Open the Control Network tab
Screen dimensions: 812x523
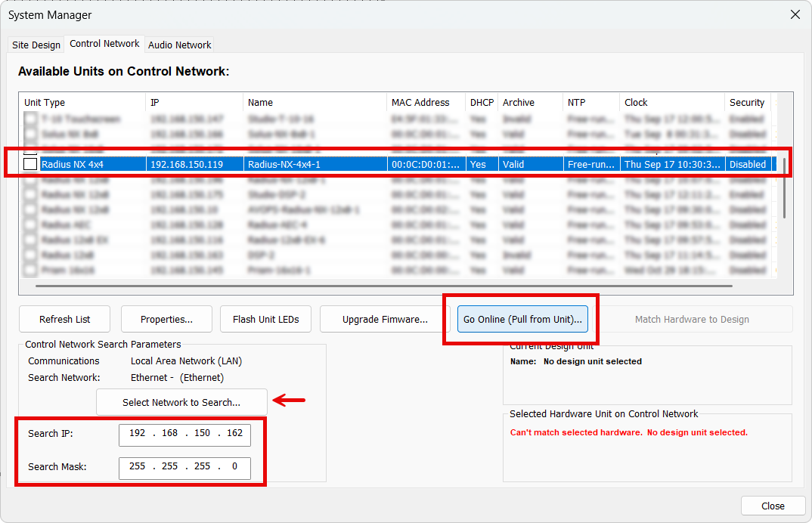[x=104, y=44]
